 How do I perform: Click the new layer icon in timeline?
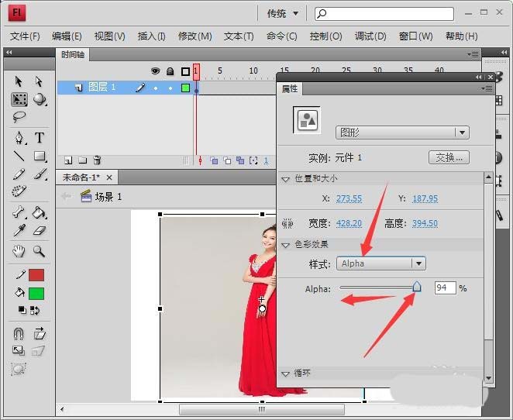coord(68,160)
